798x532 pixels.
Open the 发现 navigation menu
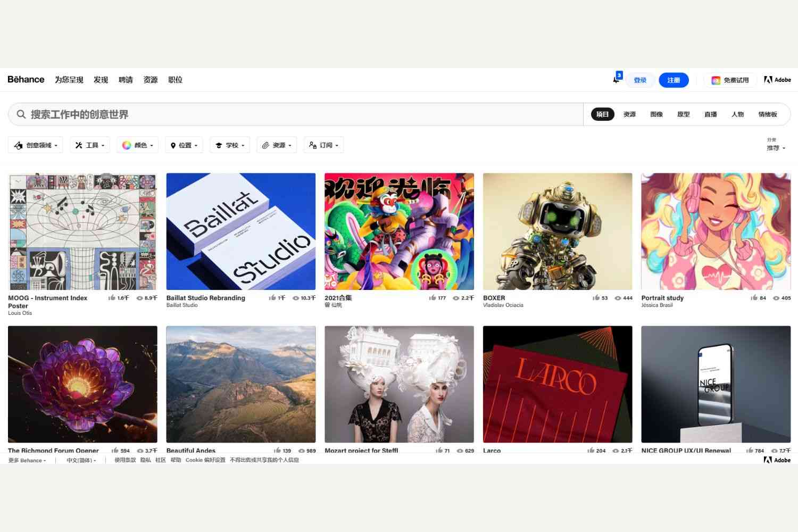101,79
